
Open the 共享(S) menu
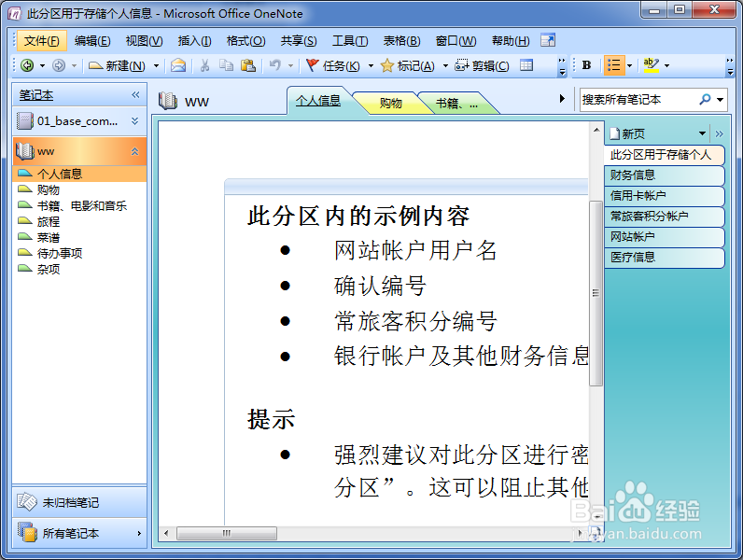(299, 41)
